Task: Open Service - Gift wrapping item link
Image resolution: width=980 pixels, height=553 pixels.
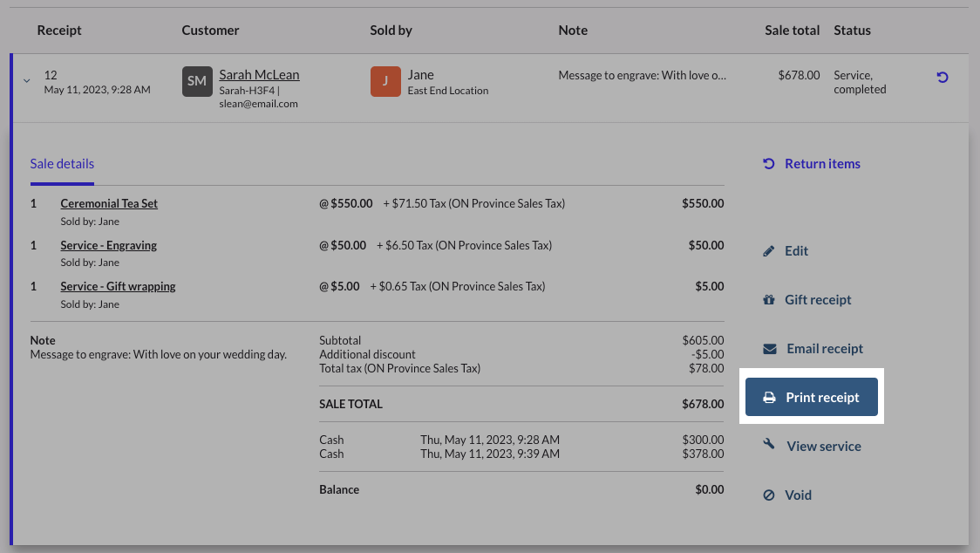Action: click(x=118, y=286)
